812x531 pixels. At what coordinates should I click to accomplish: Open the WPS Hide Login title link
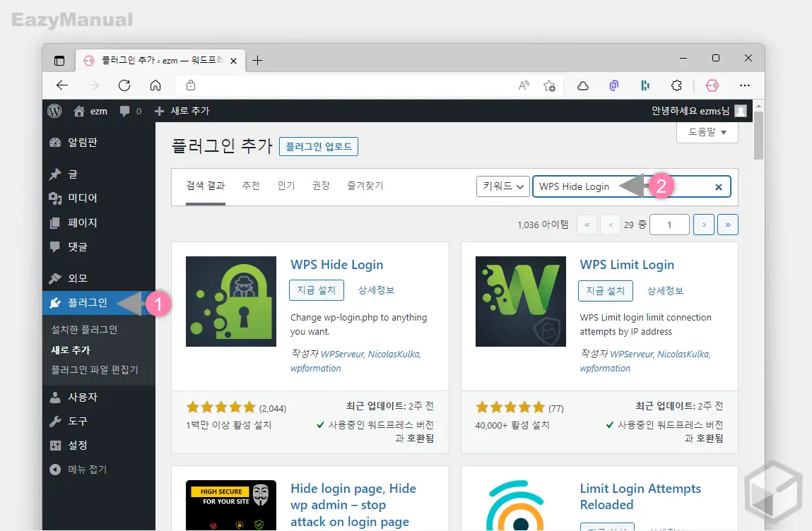click(337, 265)
